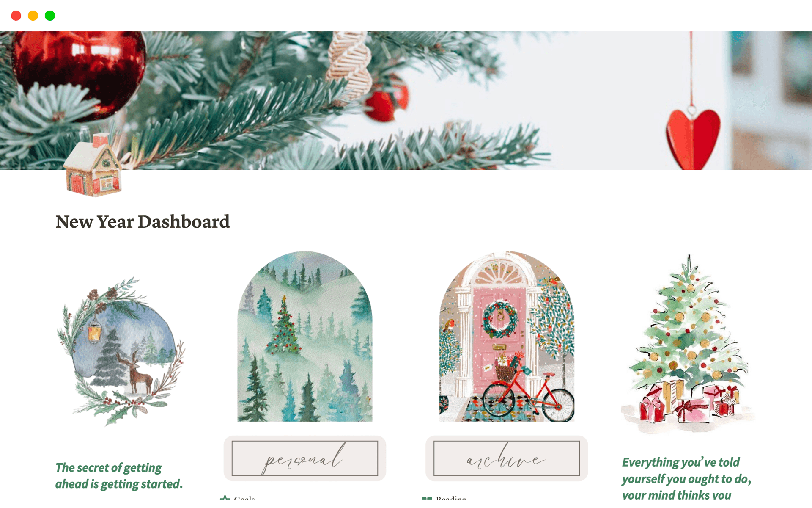Screen dimensions: 812x508
Task: Open the Reading page book icon
Action: [x=427, y=499]
